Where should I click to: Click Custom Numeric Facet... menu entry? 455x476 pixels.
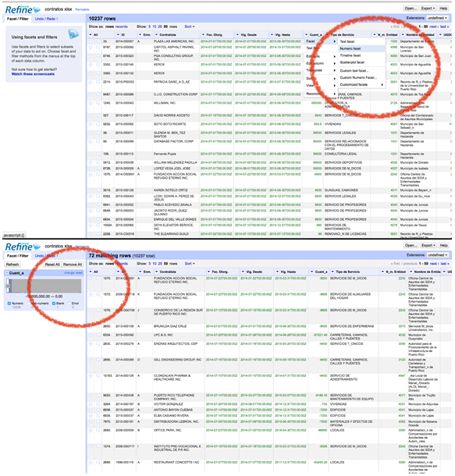[x=362, y=78]
